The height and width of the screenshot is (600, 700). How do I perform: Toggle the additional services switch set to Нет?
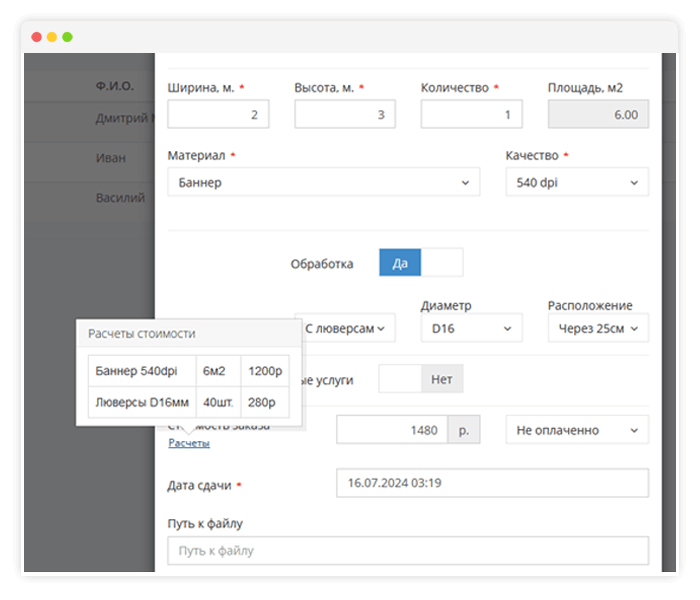pyautogui.click(x=421, y=379)
